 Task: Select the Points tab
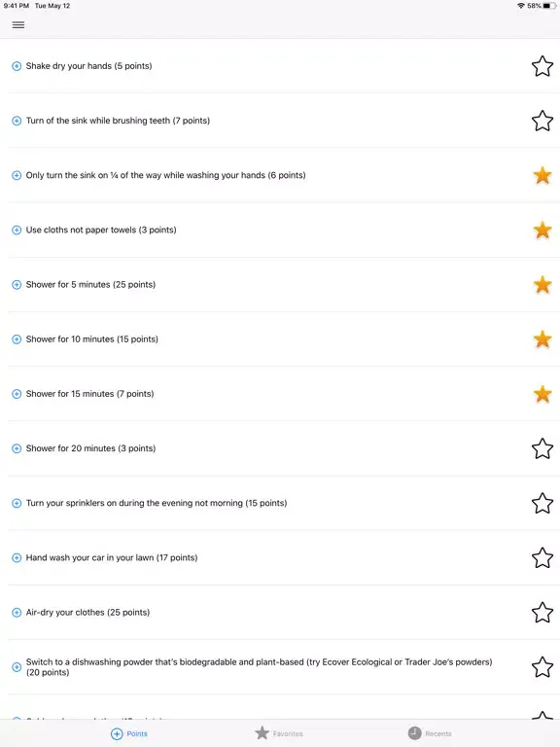129,733
